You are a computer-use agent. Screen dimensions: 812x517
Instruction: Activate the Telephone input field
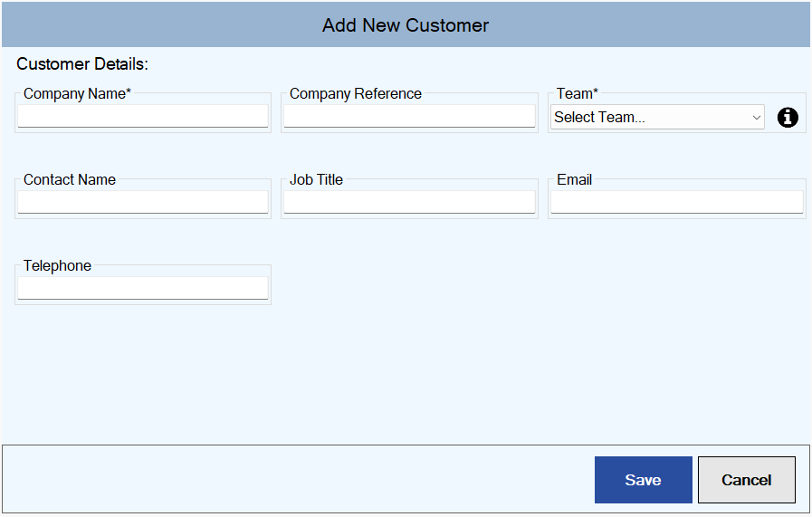(x=143, y=288)
